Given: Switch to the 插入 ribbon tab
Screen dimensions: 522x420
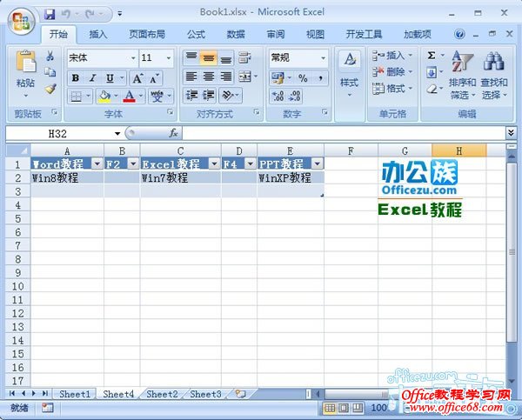Looking at the screenshot, I should 97,34.
